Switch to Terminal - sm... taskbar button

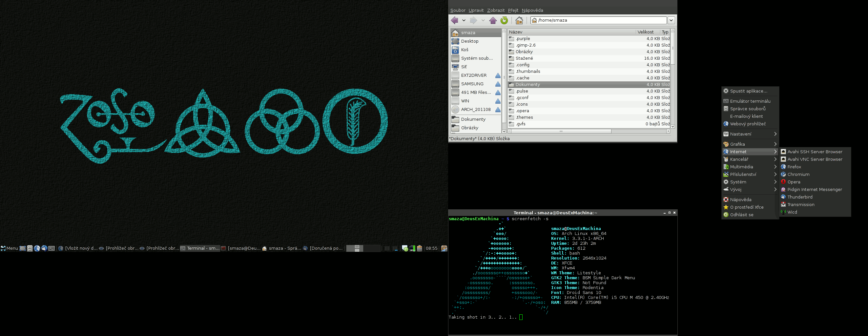(x=200, y=248)
